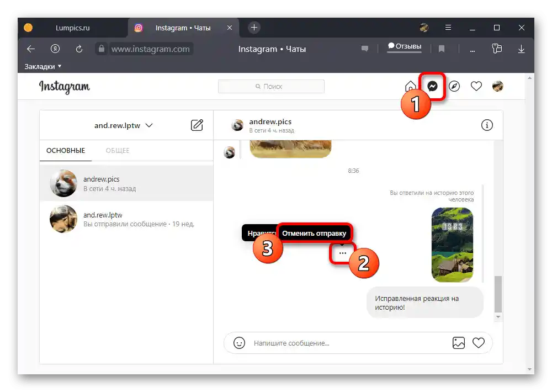Click chat scrollbar down arrow
552x392 pixels.
[498, 316]
